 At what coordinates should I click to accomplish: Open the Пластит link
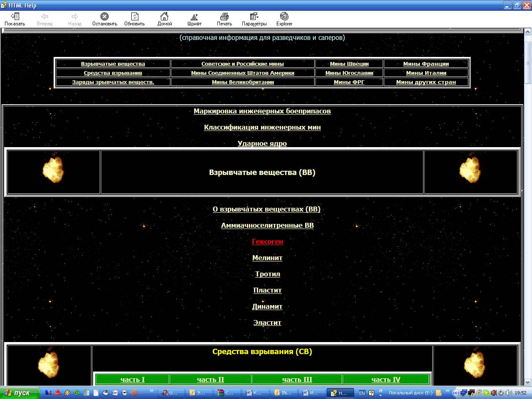click(267, 290)
